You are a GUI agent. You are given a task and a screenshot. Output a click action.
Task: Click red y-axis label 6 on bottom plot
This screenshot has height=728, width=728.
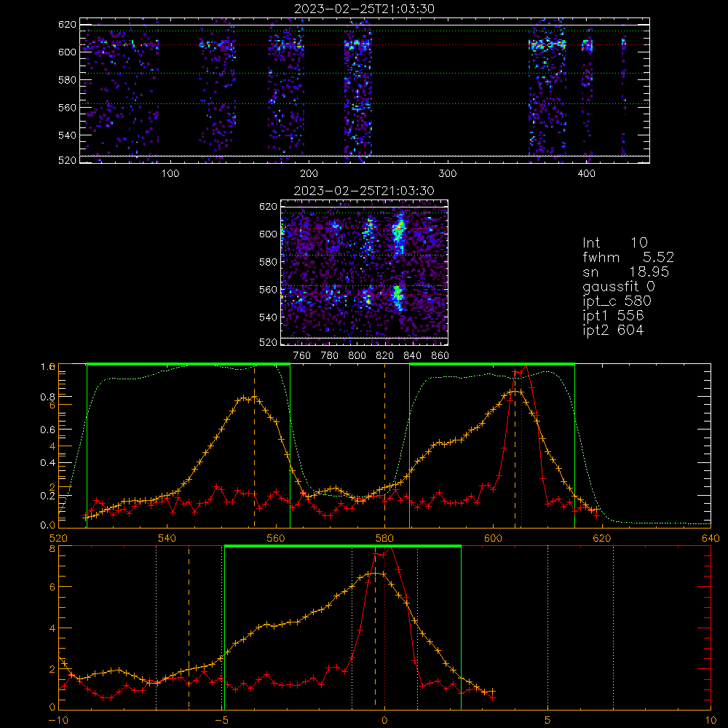52,587
